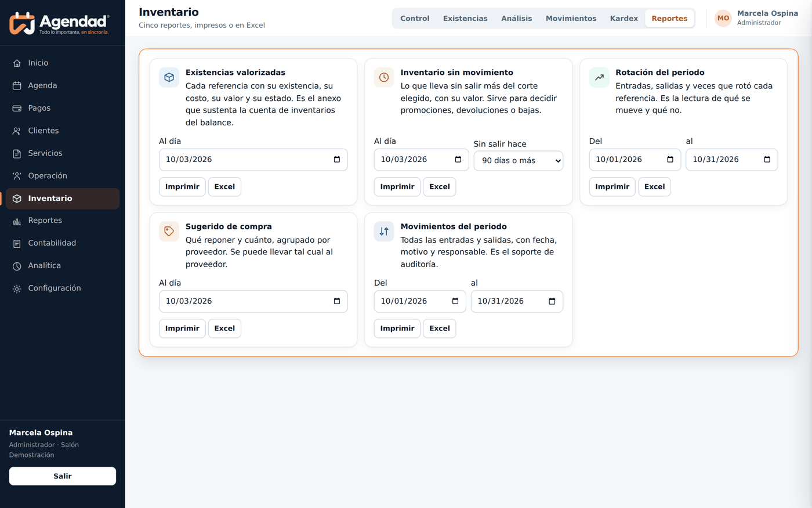The width and height of the screenshot is (812, 508).
Task: Open calendar picker for Movimientos 'Del' date
Action: point(455,301)
